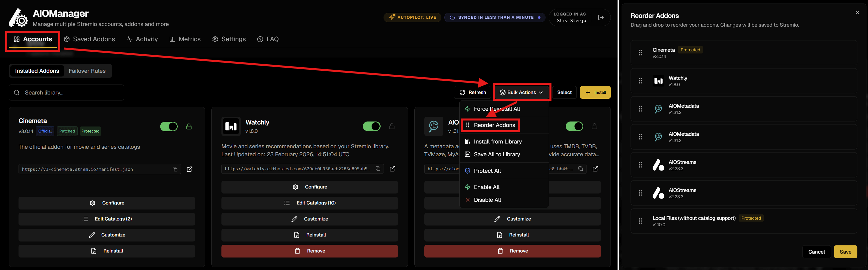Screen dimensions: 868x270
Task: Click the Install button
Action: [595, 92]
